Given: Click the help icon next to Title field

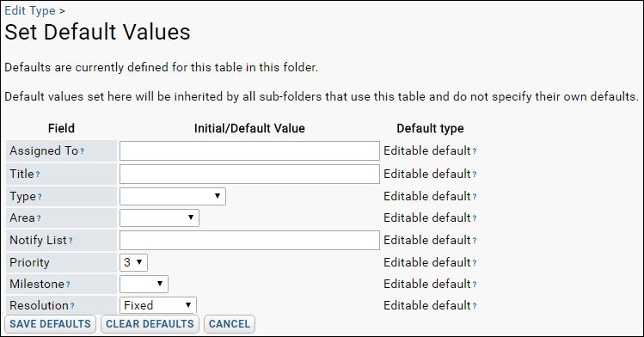Looking at the screenshot, I should pyautogui.click(x=38, y=175).
